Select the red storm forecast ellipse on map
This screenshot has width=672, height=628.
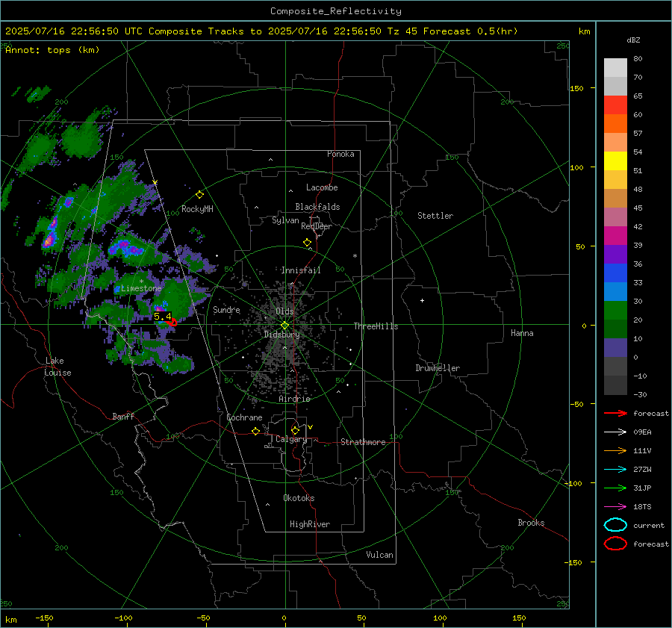click(172, 323)
